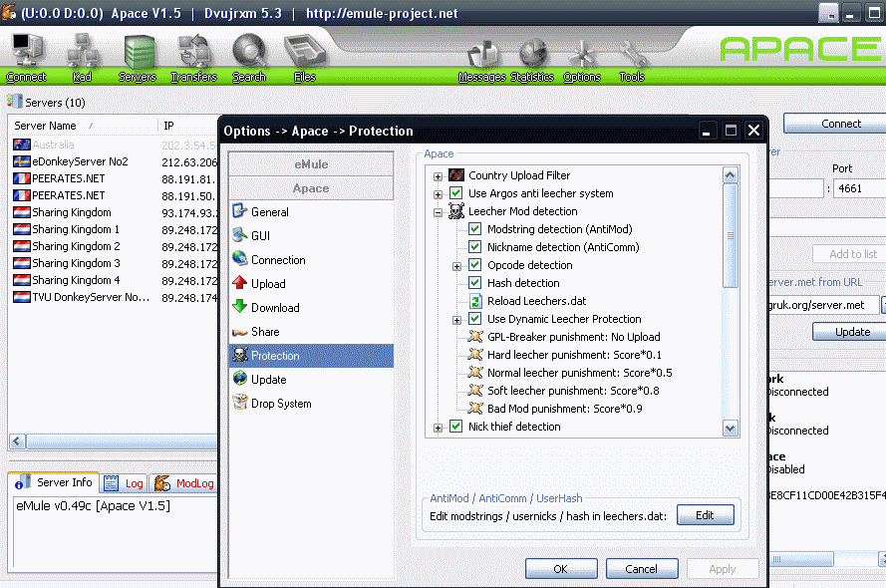Open the Options toolbar icon
The image size is (886, 588).
pos(582,61)
